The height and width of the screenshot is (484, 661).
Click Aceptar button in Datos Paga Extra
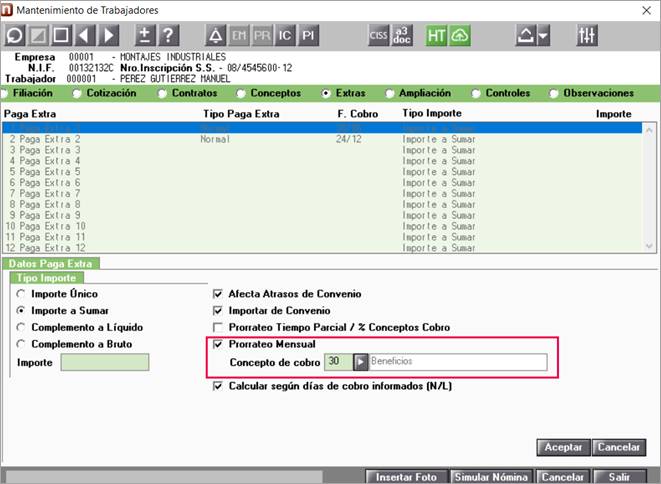pyautogui.click(x=563, y=448)
